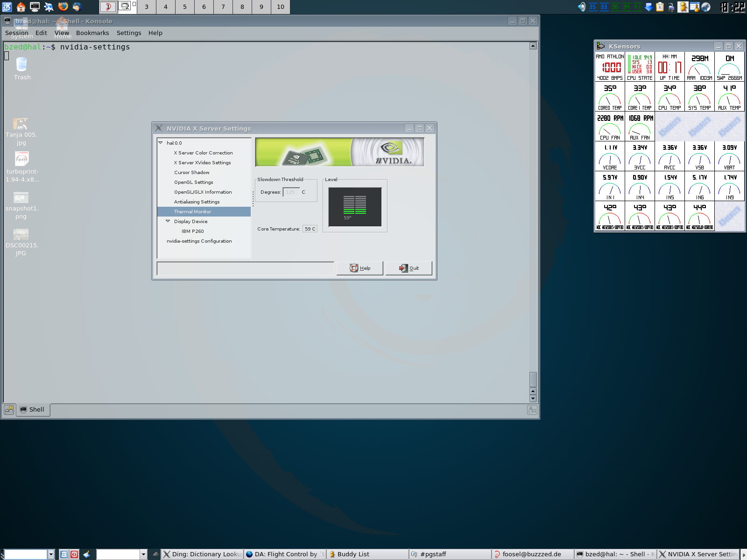
Task: Open the Bookmarks menu in Konsole
Action: coord(92,33)
